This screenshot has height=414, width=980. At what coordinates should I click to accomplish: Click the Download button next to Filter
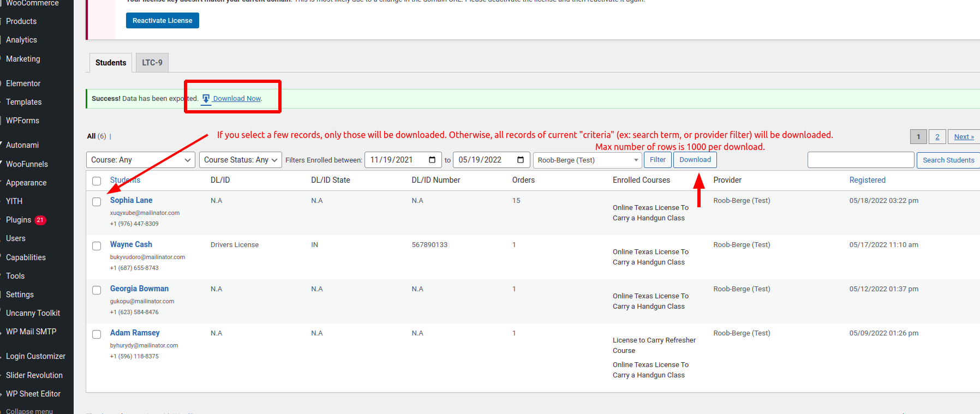(x=695, y=160)
